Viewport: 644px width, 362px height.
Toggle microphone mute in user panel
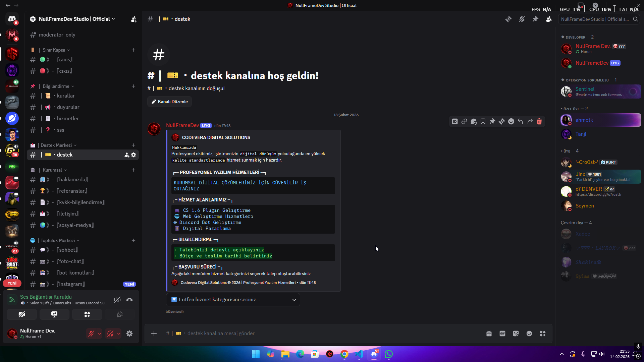(x=91, y=334)
